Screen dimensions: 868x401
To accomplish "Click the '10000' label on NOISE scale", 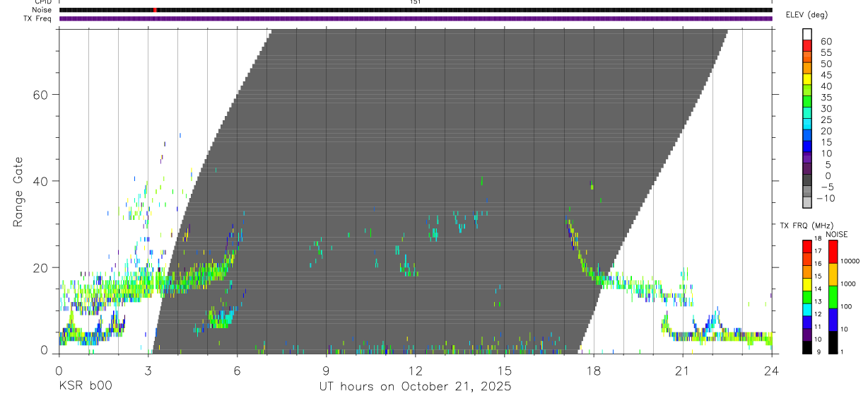I will pos(850,261).
